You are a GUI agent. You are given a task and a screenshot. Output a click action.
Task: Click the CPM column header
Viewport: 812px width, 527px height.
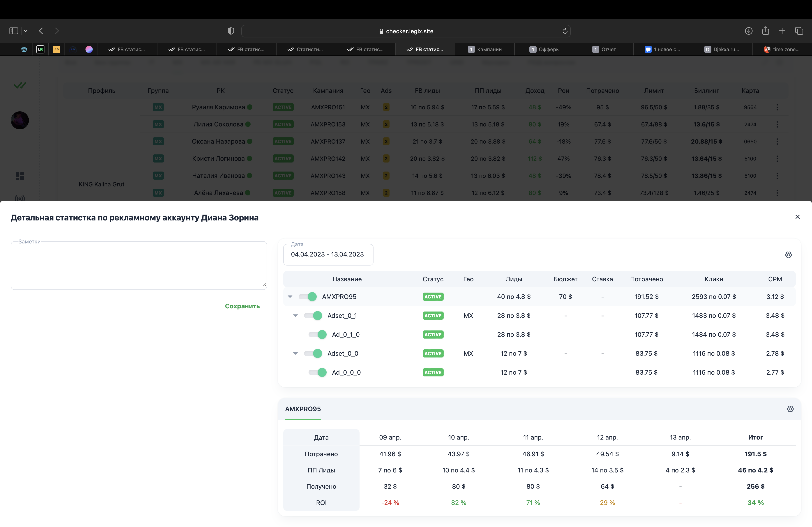point(775,279)
